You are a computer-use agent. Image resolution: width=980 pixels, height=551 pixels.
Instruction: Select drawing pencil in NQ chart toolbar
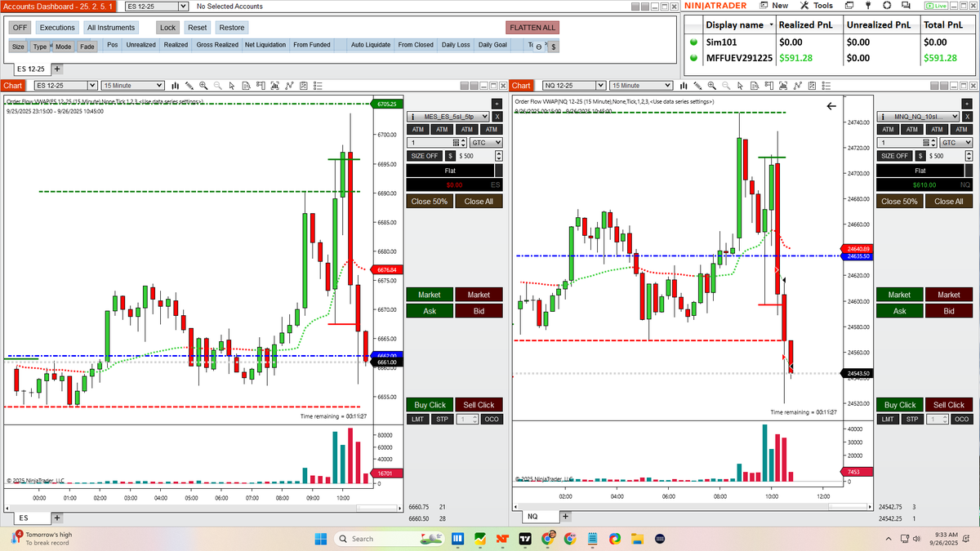pyautogui.click(x=697, y=86)
